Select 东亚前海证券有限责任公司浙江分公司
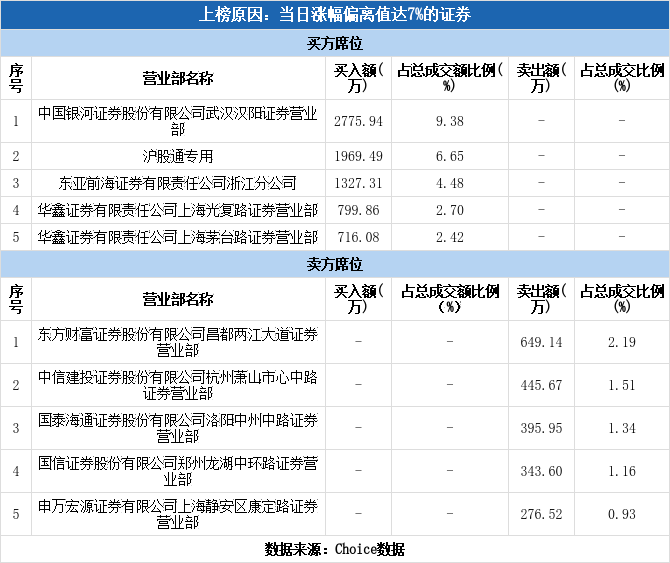 pos(178,183)
